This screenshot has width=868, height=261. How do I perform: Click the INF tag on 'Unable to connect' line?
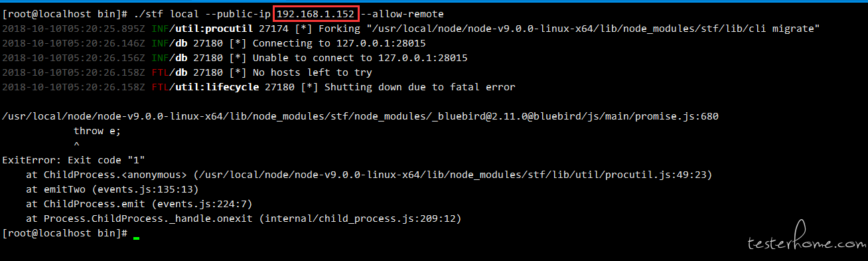click(x=159, y=58)
